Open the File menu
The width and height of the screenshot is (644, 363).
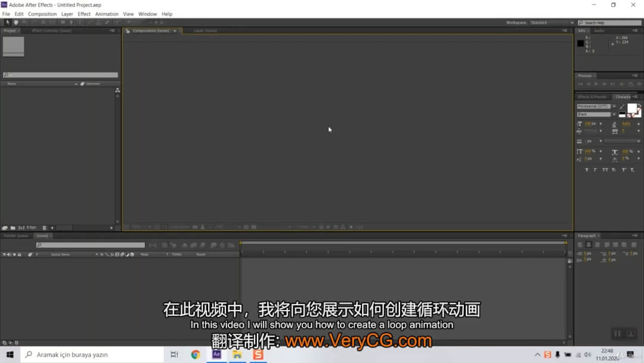[x=6, y=14]
